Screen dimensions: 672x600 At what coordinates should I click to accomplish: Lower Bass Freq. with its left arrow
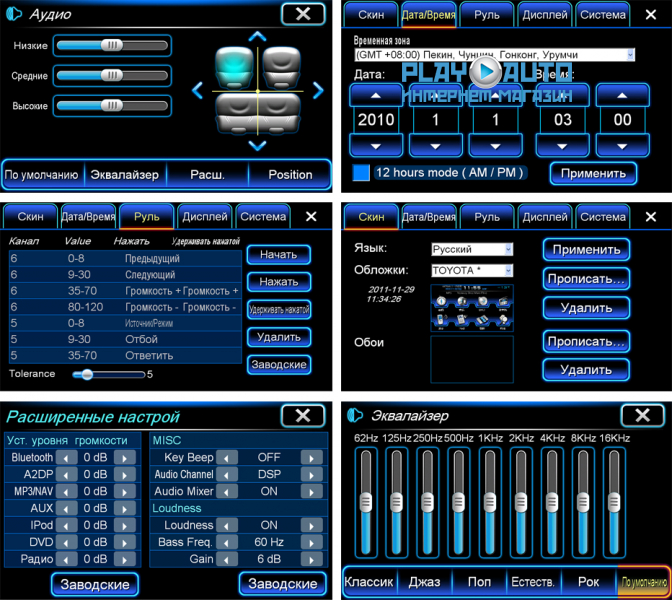(226, 542)
